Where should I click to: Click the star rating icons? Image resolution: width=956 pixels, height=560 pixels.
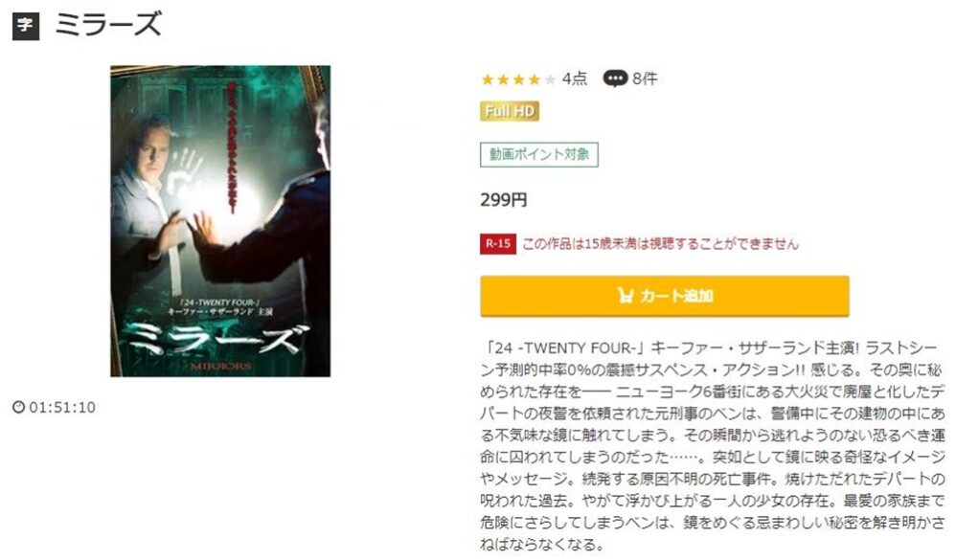point(518,79)
